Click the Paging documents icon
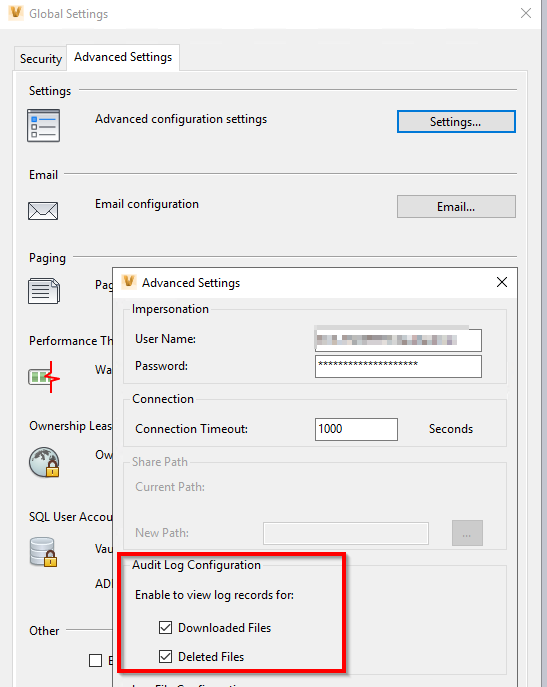This screenshot has width=547, height=687. tap(44, 291)
